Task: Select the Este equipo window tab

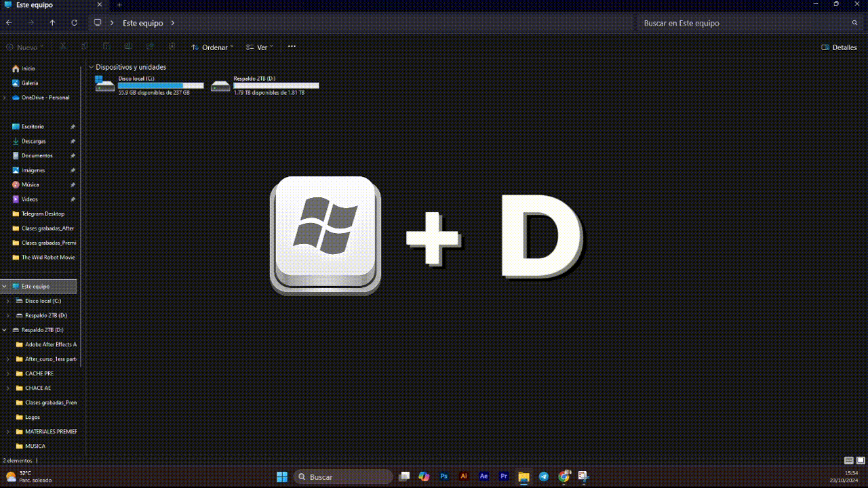Action: [53, 5]
